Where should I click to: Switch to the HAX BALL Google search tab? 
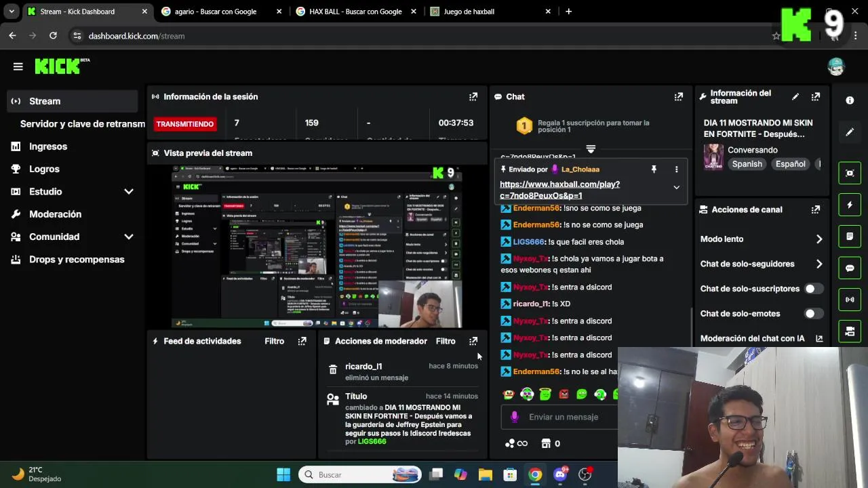click(355, 12)
